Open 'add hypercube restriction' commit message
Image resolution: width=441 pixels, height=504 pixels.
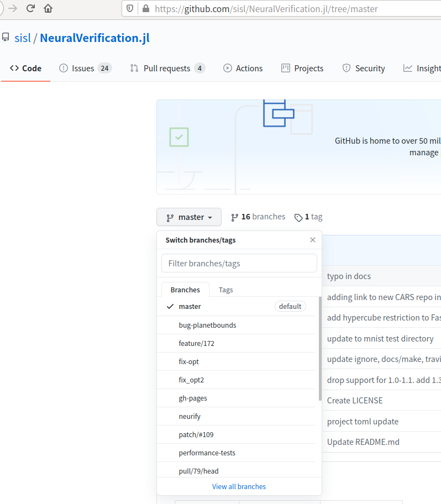click(x=384, y=318)
